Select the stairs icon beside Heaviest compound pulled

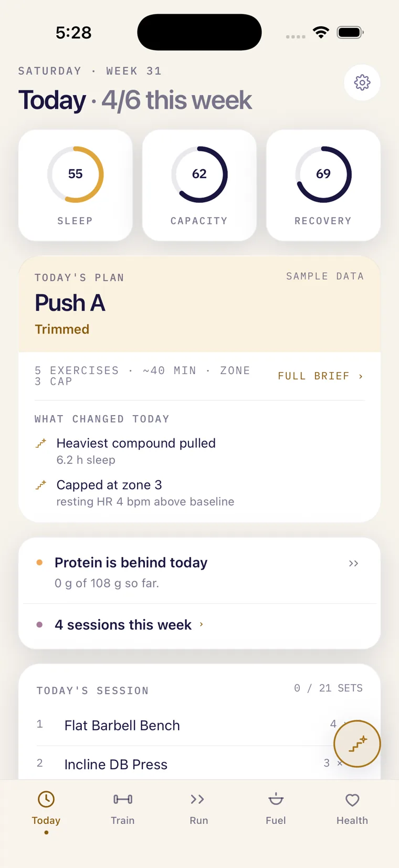(41, 443)
